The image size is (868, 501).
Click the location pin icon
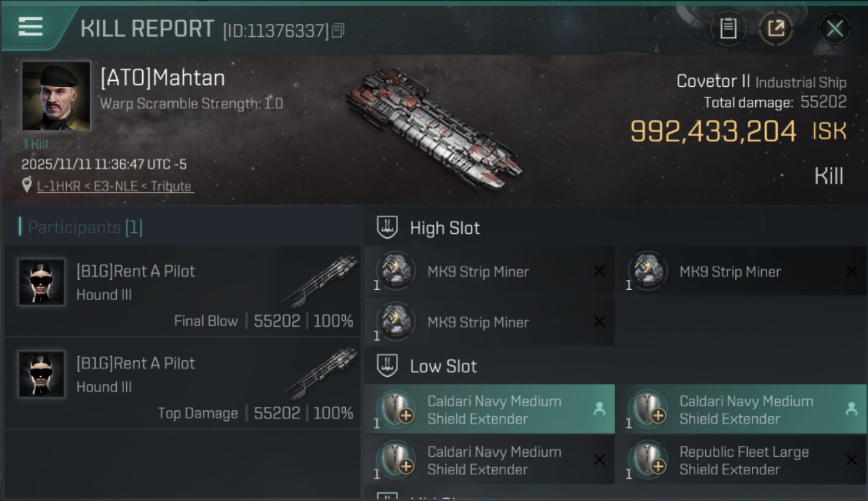(x=27, y=186)
